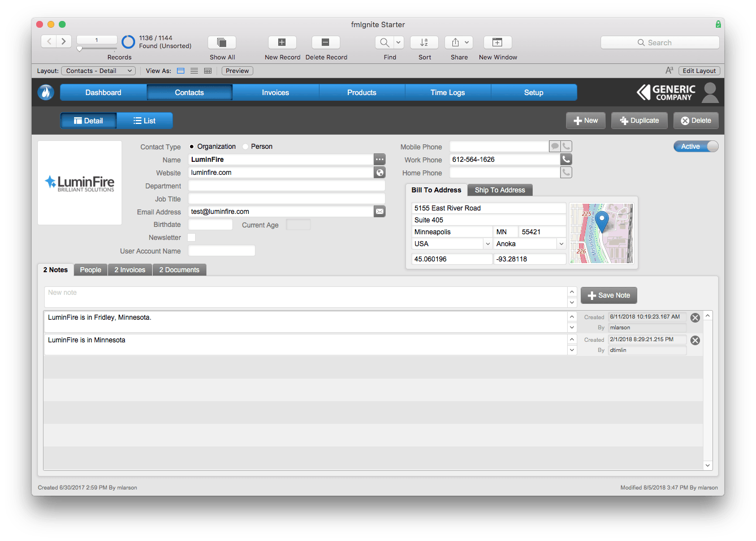Click the New note field down arrow
Screen dimensions: 756x541
572,302
